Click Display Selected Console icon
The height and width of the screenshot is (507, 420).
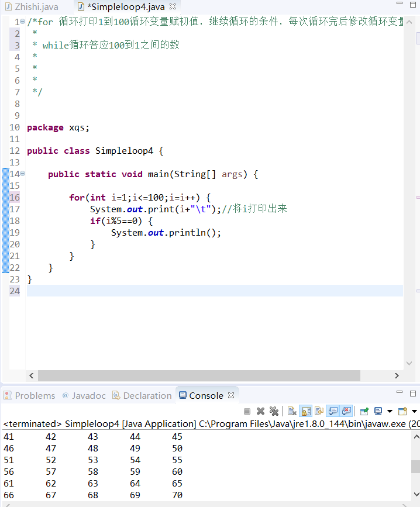[378, 411]
